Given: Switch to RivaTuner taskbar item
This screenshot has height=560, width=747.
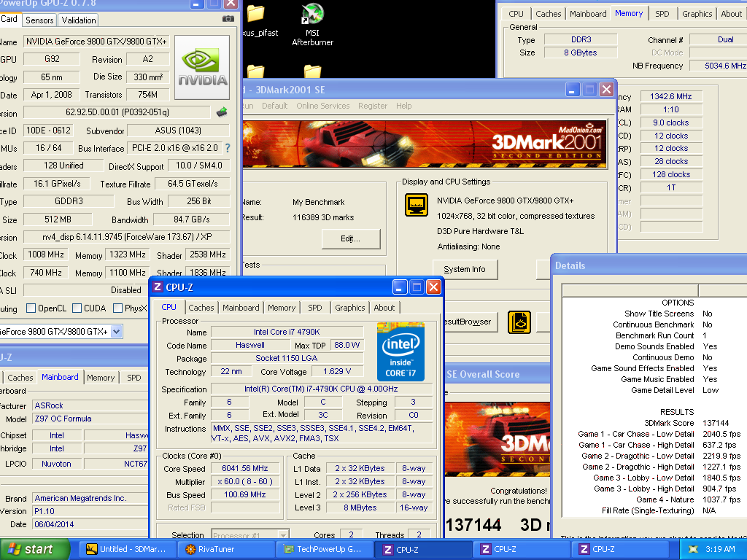Looking at the screenshot, I should coord(227,549).
